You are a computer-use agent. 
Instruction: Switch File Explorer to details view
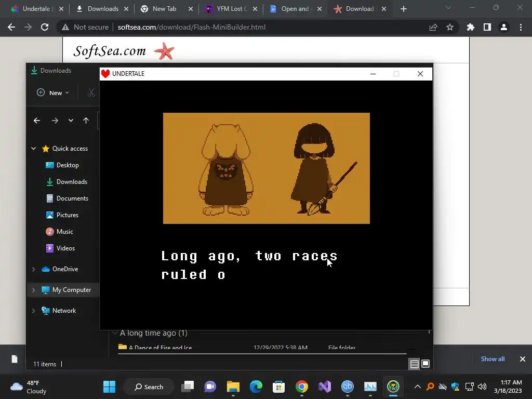click(x=414, y=364)
